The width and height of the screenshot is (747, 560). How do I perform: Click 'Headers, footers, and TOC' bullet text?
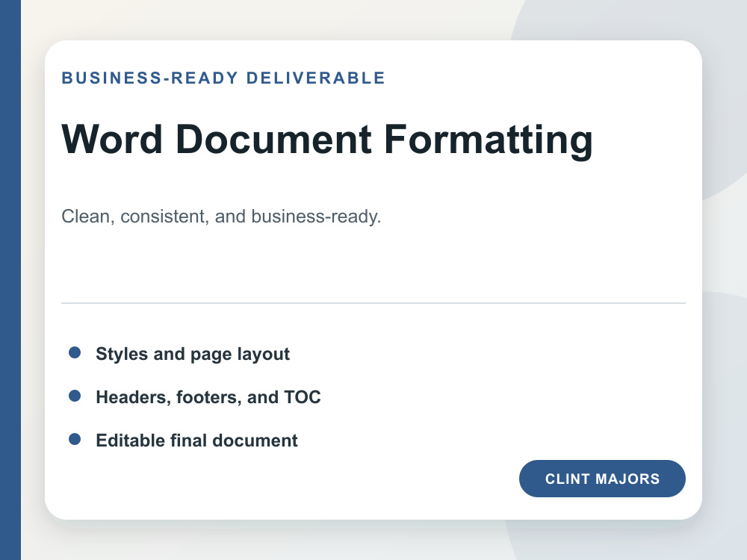(x=208, y=397)
